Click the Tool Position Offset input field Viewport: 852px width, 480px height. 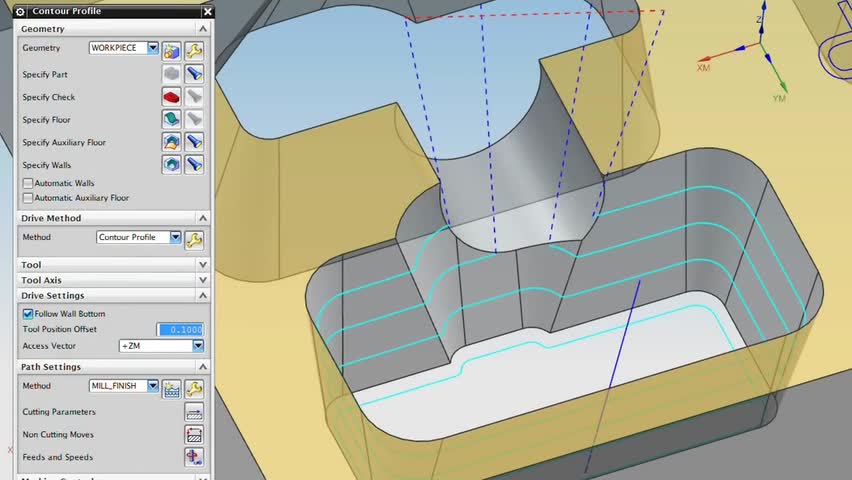(180, 329)
